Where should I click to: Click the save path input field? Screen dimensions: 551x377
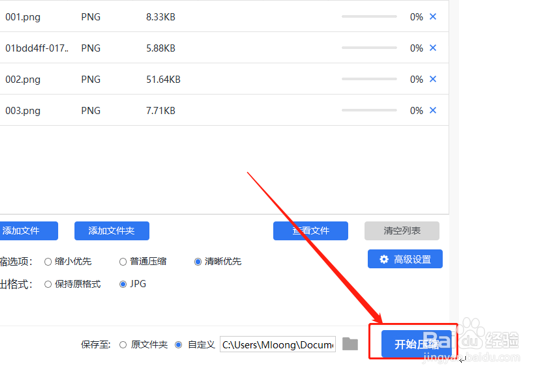[278, 344]
